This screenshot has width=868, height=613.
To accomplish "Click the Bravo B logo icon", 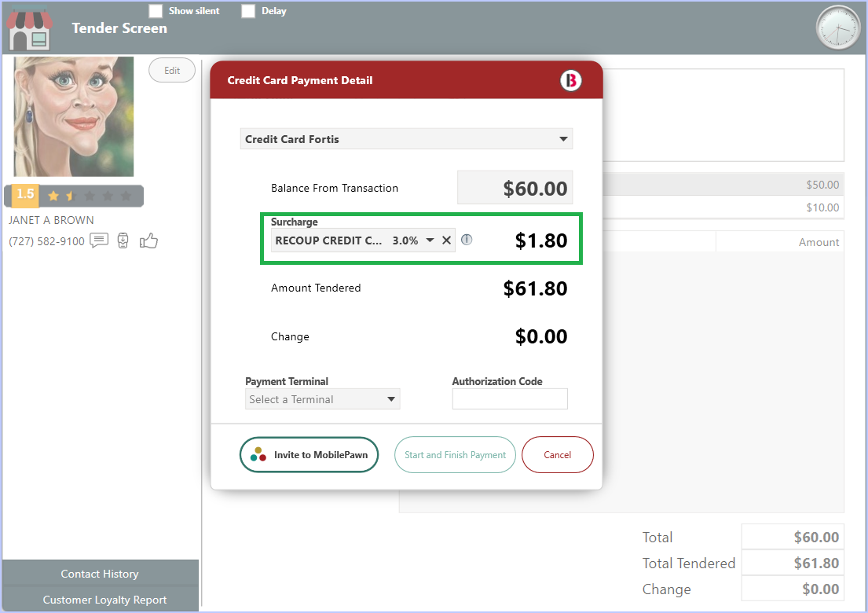I will tap(571, 80).
